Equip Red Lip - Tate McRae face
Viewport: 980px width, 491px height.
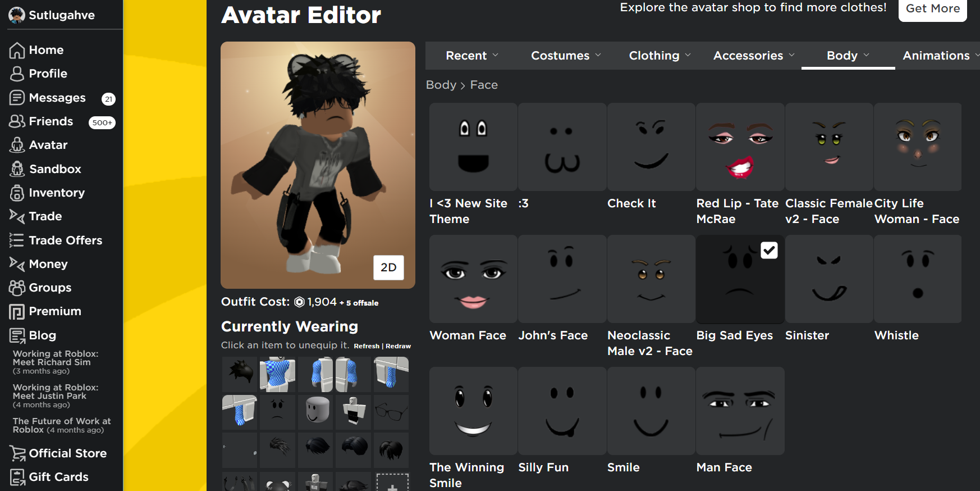click(740, 147)
